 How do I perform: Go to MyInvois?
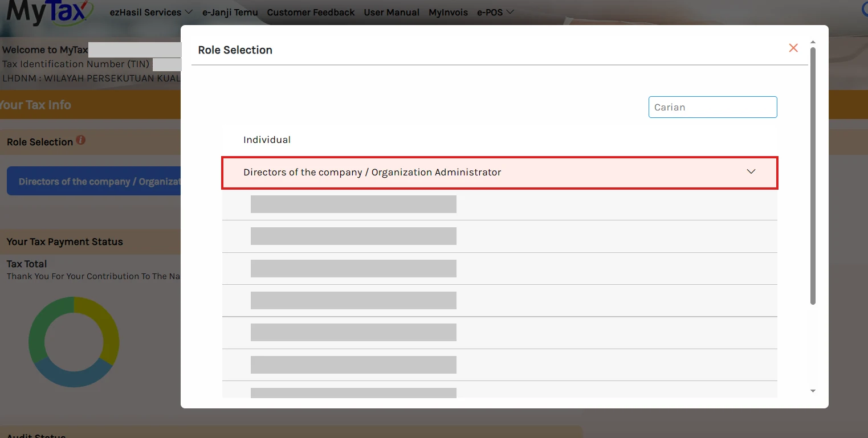(x=448, y=12)
